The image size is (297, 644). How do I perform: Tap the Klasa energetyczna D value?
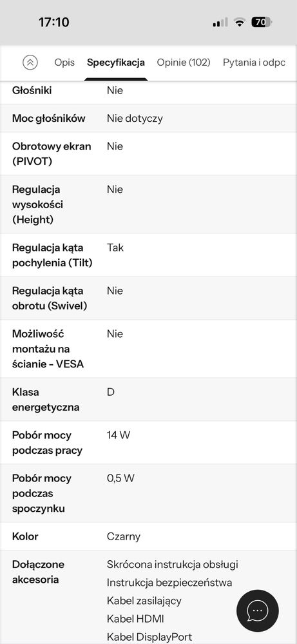click(x=111, y=392)
